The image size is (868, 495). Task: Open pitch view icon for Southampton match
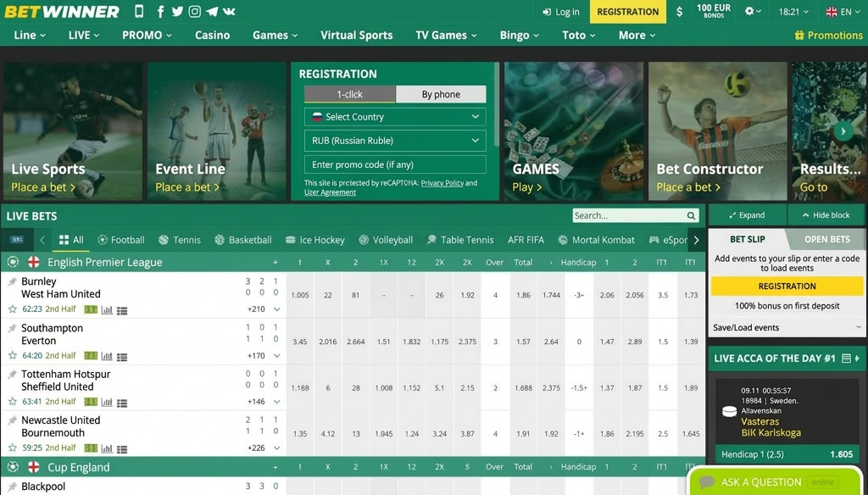point(91,356)
